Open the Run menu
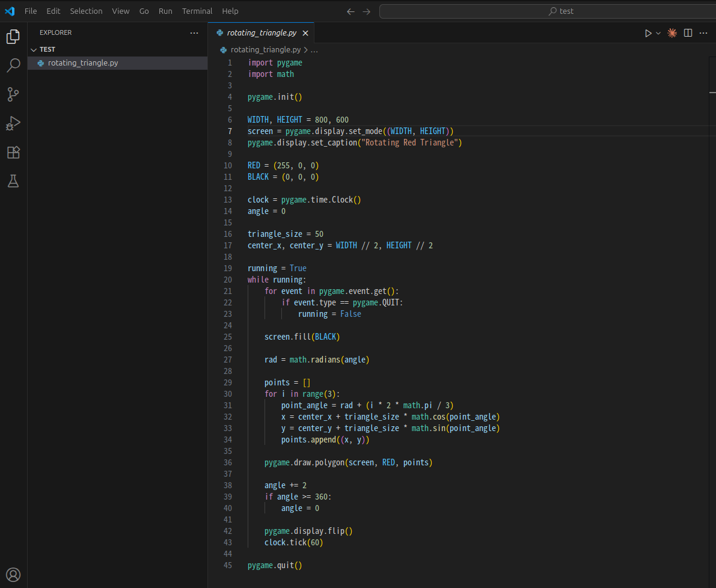716x588 pixels. pyautogui.click(x=165, y=11)
